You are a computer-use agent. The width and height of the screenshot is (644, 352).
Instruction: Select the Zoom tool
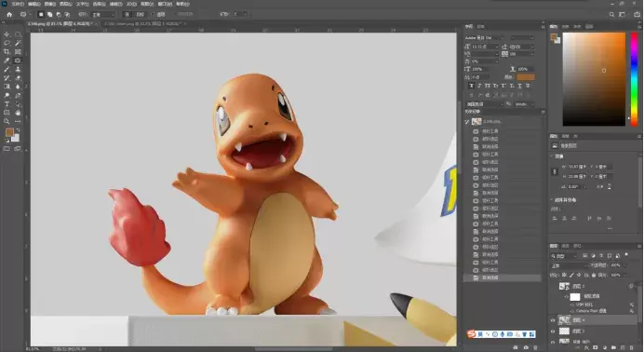click(x=7, y=122)
